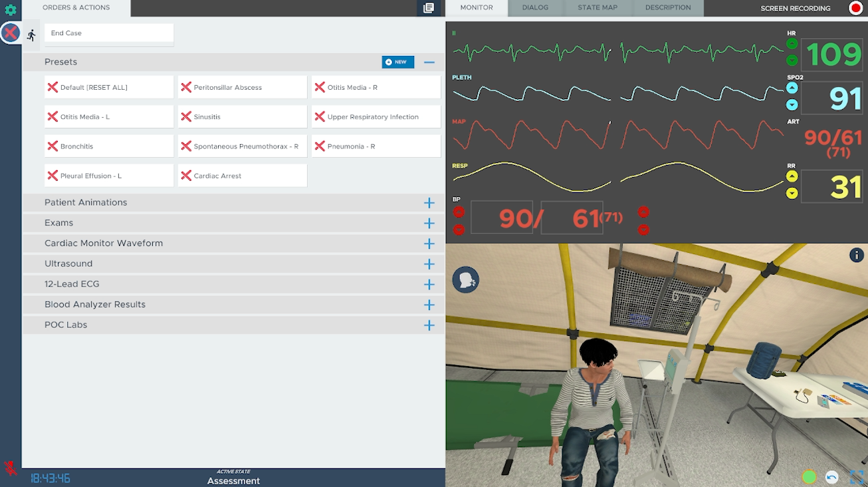Open the Dialog tab
868x487 pixels.
click(x=535, y=8)
